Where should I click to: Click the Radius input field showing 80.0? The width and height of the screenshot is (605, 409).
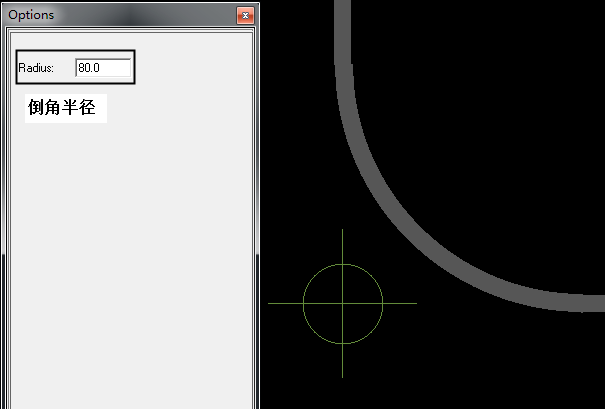pos(103,68)
